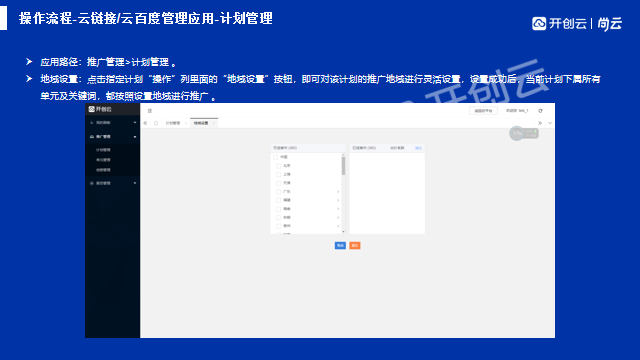Close the 计划管理 tab

coord(186,123)
